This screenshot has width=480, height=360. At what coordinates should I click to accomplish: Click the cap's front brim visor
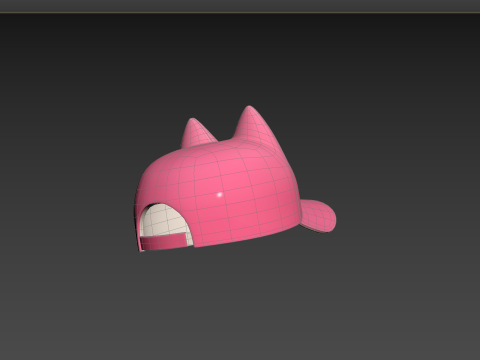319,216
